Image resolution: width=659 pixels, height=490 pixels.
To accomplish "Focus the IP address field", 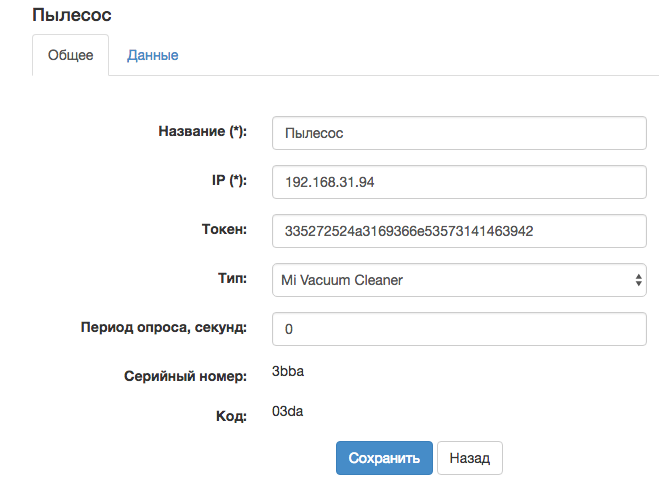I will (459, 182).
